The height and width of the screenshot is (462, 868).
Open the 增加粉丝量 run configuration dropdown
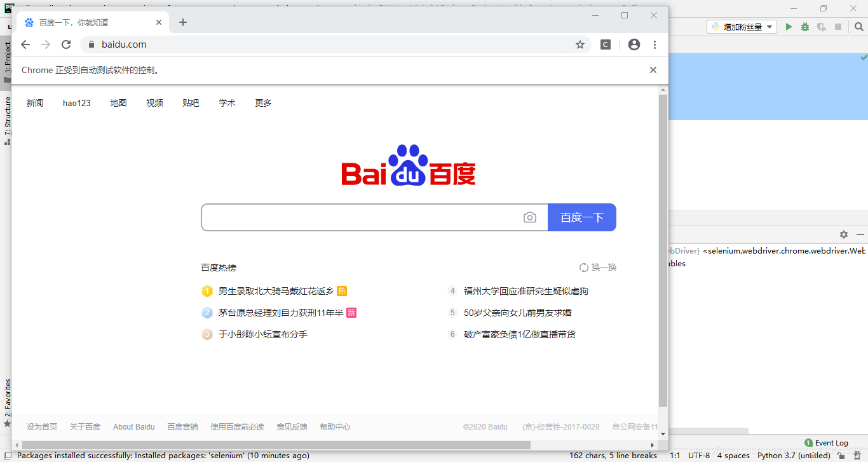pos(742,27)
